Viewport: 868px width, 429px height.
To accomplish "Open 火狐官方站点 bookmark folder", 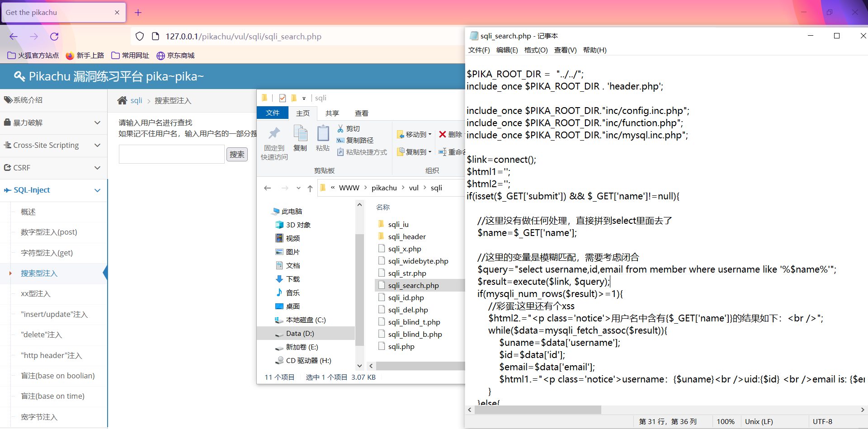I will [x=33, y=55].
